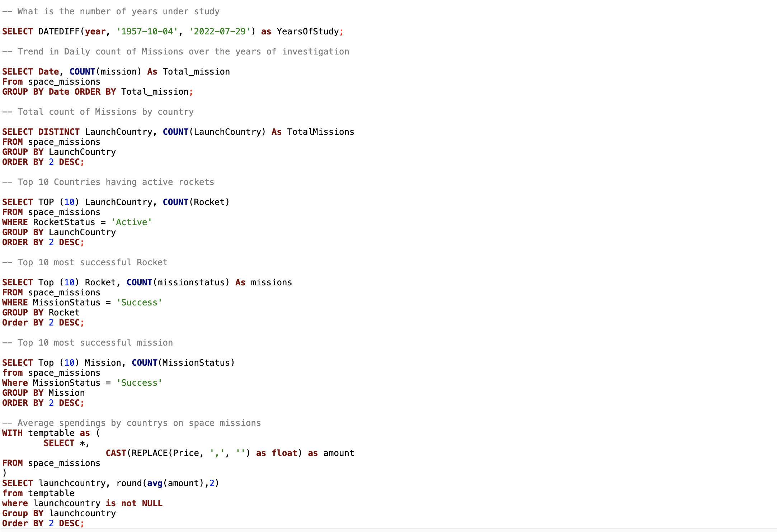Click COUNT(mission) in the daily count query
This screenshot has width=777, height=532.
click(x=105, y=72)
